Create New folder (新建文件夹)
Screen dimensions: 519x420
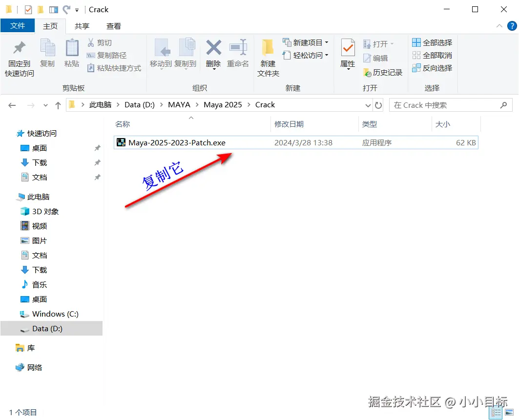[268, 58]
